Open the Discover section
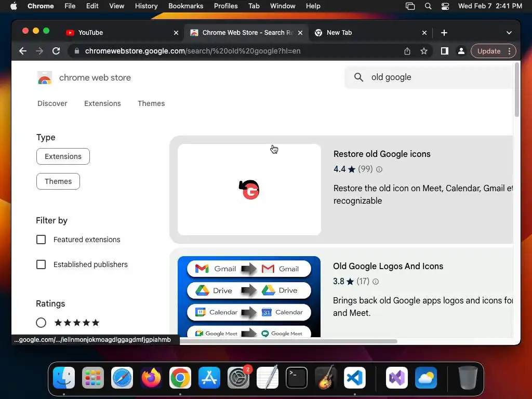Viewport: 532px width, 399px height. (x=52, y=103)
